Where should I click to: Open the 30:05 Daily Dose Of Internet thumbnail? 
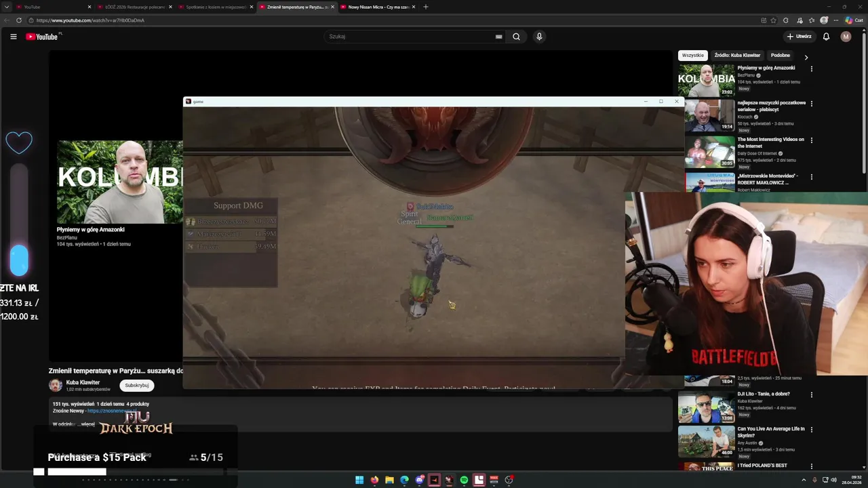coord(709,152)
